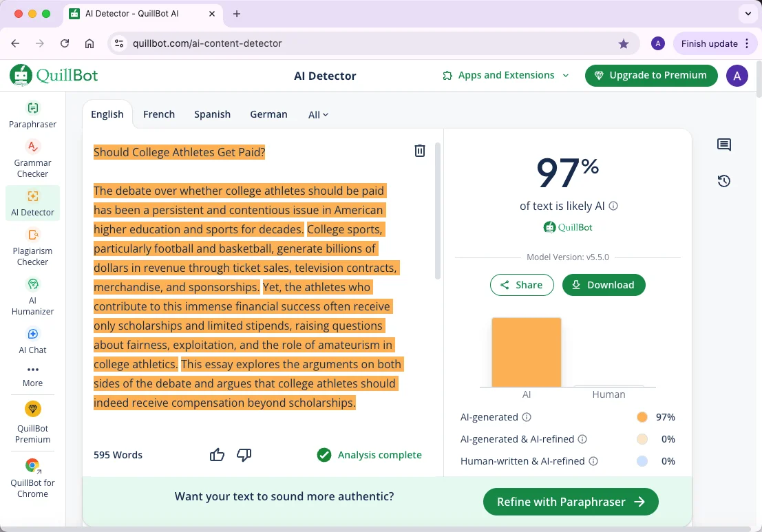Open the history clock icon
Image resolution: width=762 pixels, height=532 pixels.
(x=723, y=181)
